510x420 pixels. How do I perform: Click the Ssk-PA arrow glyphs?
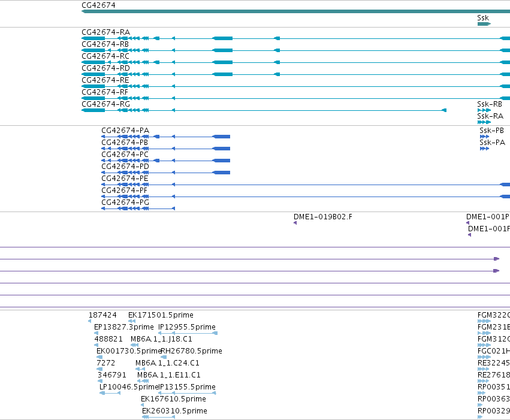[484, 149]
